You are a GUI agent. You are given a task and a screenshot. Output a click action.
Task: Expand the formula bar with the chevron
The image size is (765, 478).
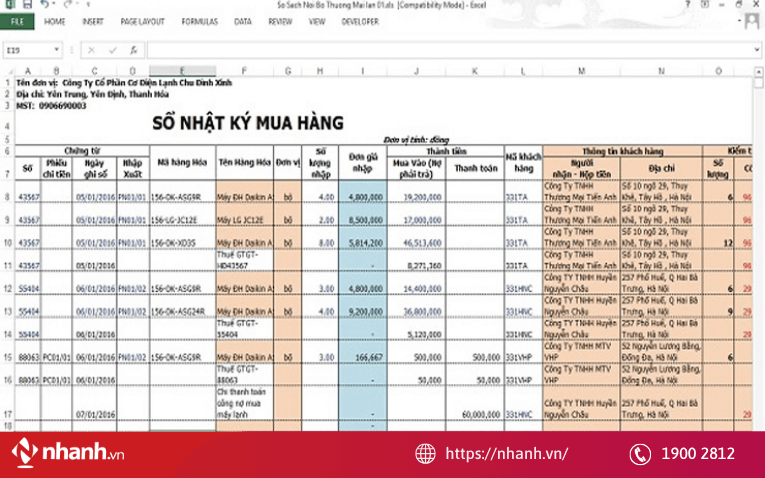(757, 50)
